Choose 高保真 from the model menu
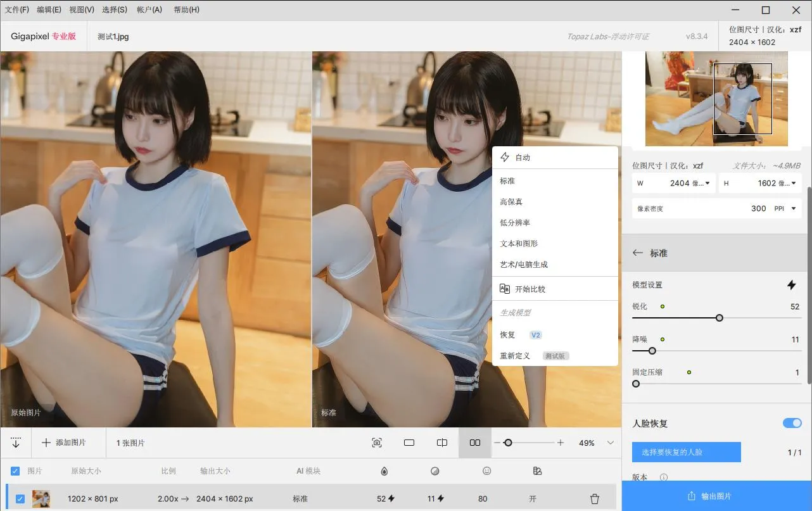812x511 pixels. click(x=511, y=201)
